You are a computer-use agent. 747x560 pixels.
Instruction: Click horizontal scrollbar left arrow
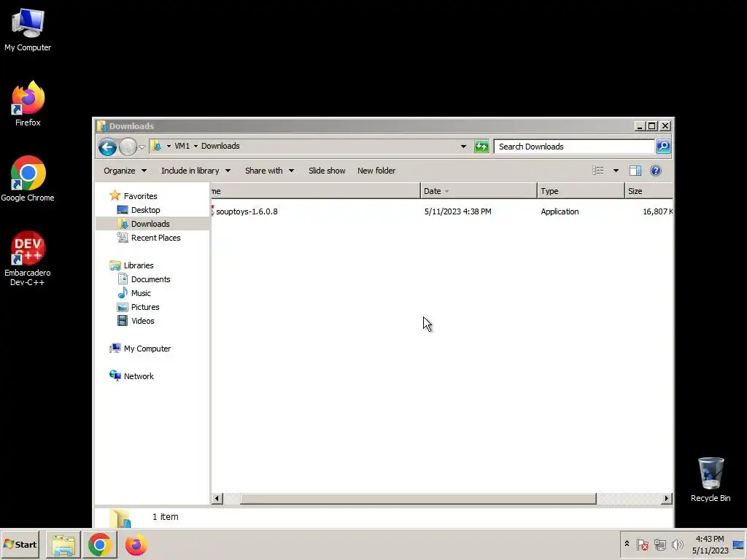(217, 499)
